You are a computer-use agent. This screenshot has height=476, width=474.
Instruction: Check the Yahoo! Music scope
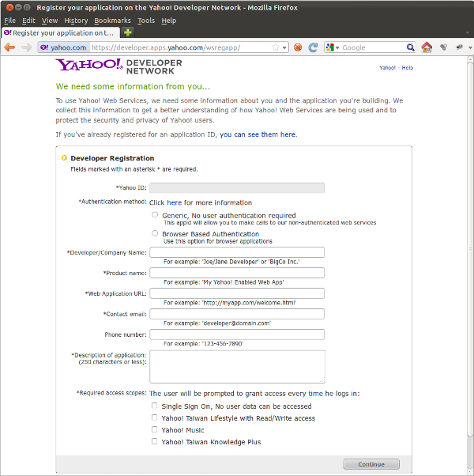tap(154, 429)
